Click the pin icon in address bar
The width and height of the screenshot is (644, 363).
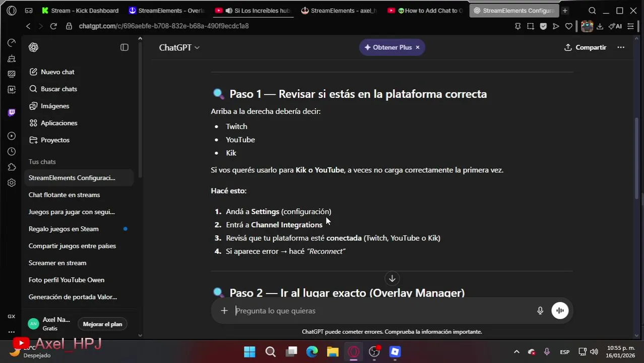(x=518, y=26)
